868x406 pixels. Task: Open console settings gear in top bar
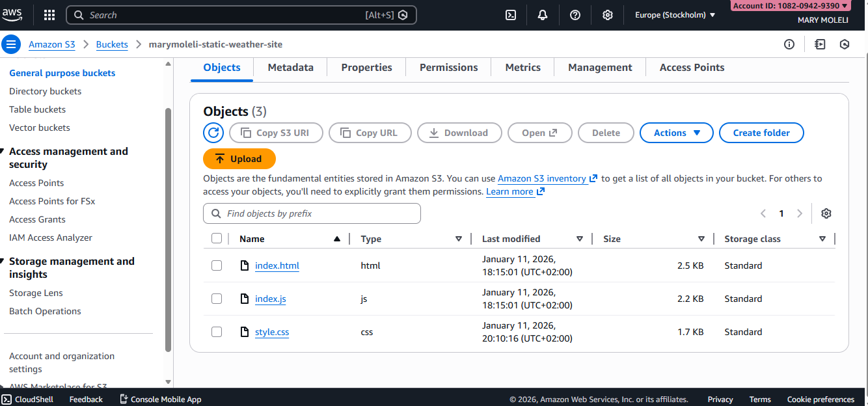(607, 15)
